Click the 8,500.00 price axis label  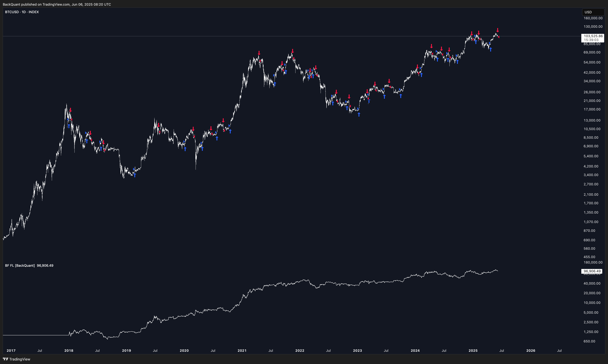[x=591, y=137]
